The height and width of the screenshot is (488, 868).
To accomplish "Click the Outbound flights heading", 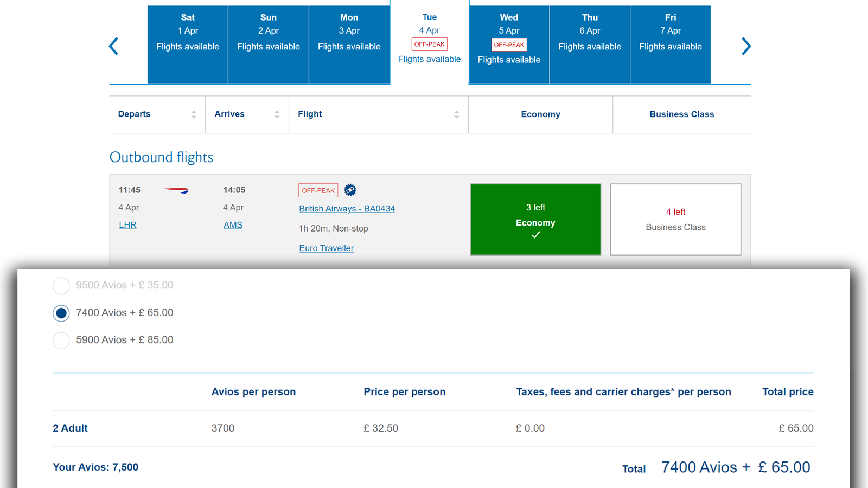I will (x=161, y=157).
